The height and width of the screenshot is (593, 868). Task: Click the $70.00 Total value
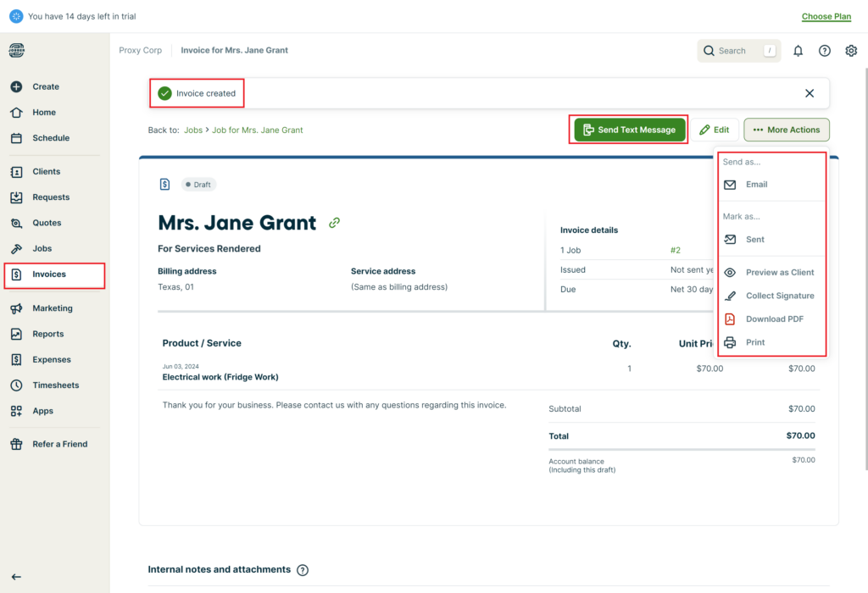tap(800, 436)
